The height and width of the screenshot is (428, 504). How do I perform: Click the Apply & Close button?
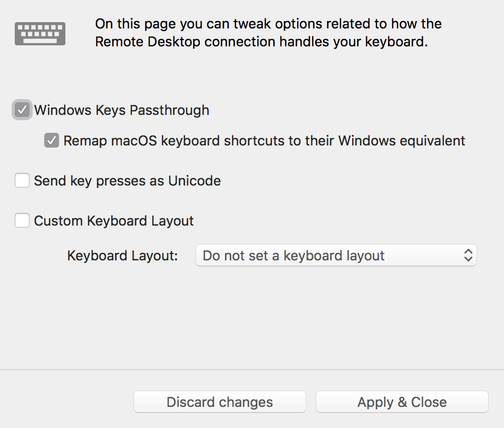(x=402, y=402)
